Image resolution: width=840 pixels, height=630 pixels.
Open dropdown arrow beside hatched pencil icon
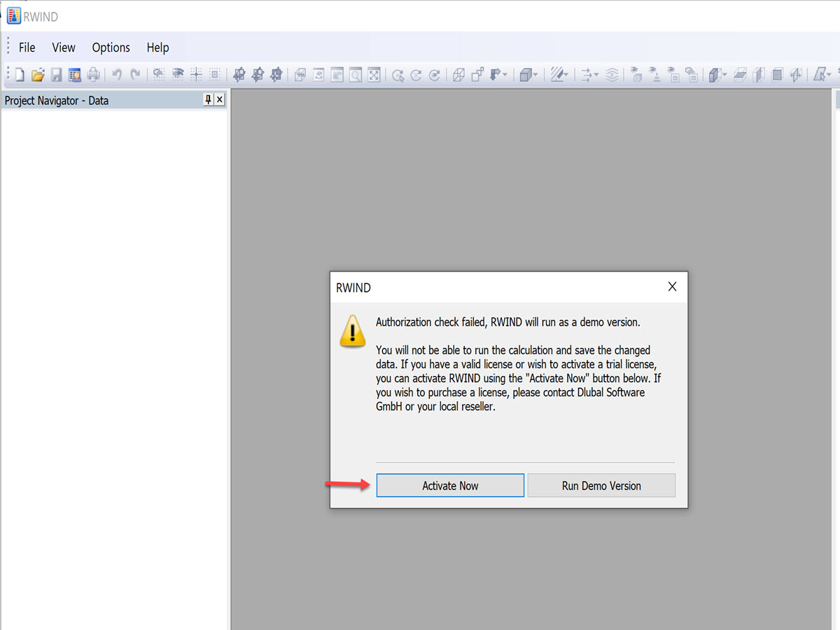click(x=567, y=75)
